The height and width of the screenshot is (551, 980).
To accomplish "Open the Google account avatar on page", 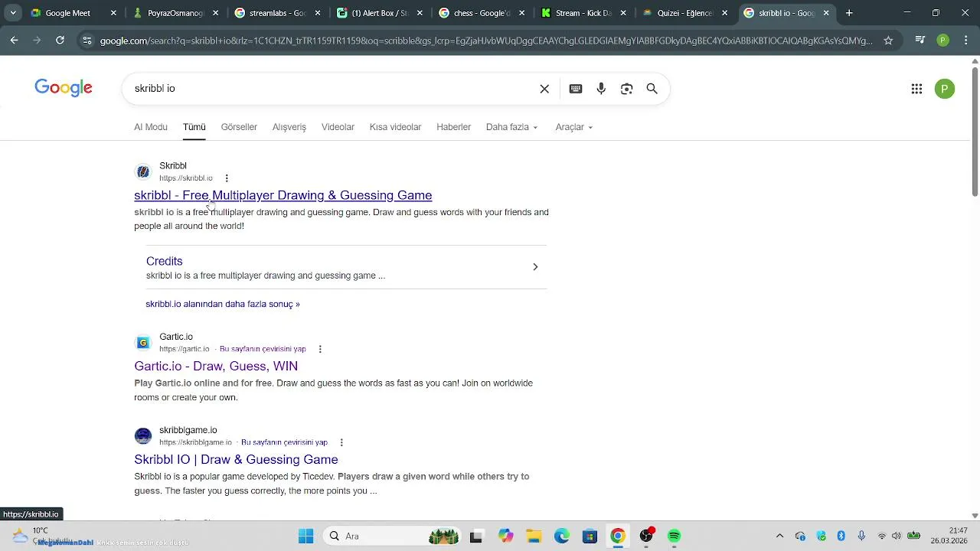I will [x=945, y=89].
